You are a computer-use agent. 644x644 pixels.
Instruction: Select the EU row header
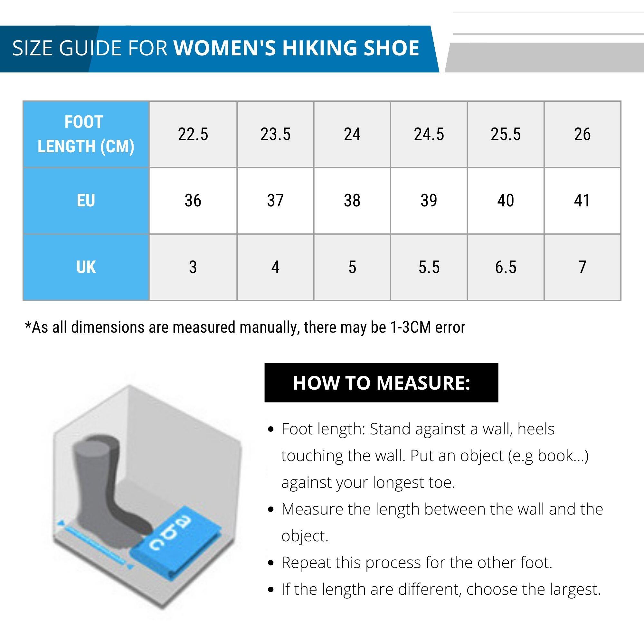pyautogui.click(x=86, y=201)
